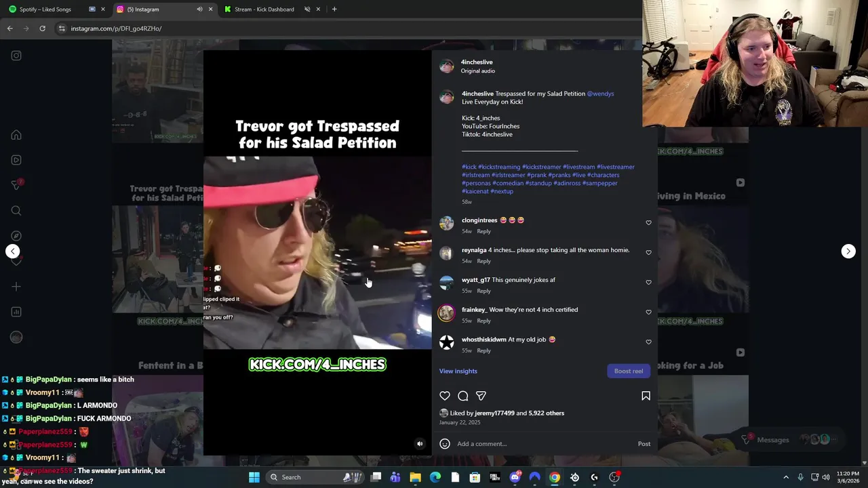Open direct messages with notification badge
Image resolution: width=868 pixels, height=488 pixels.
click(16, 185)
